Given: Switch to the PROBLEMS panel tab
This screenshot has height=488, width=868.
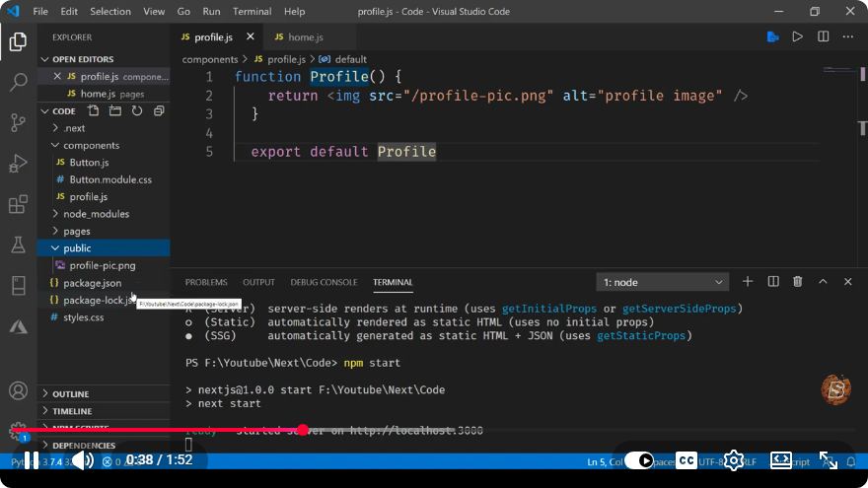Looking at the screenshot, I should coord(206,282).
